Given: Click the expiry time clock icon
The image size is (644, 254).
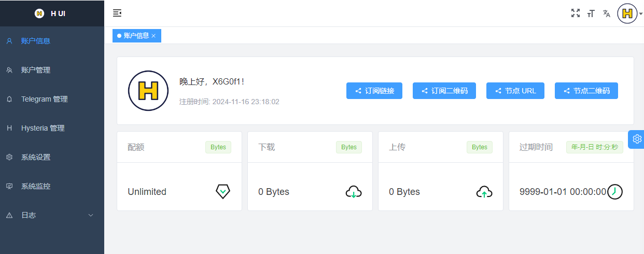Looking at the screenshot, I should [x=614, y=192].
